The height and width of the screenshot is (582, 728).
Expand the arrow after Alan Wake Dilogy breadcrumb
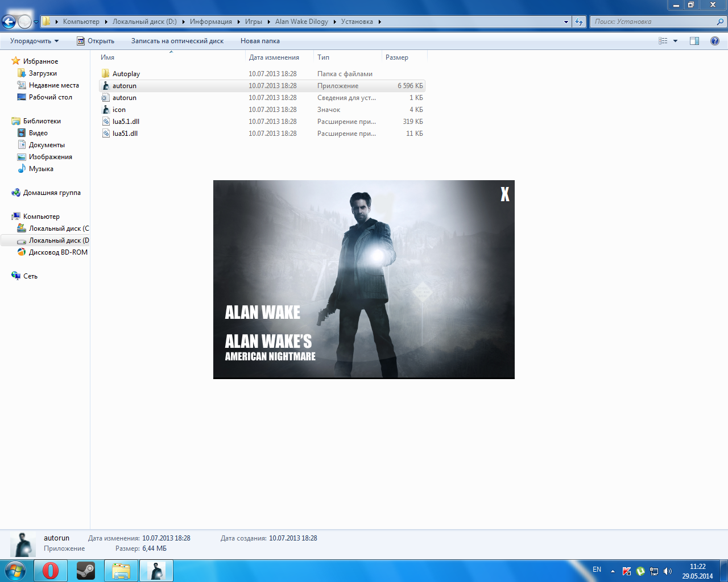334,22
